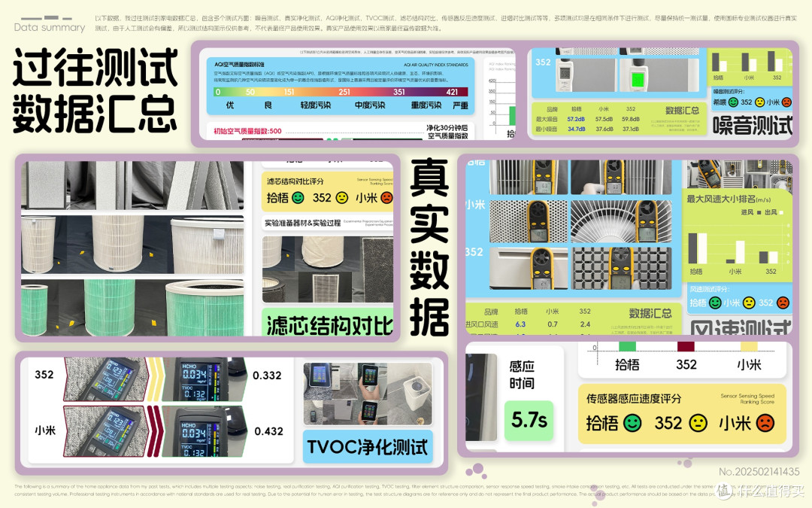The height and width of the screenshot is (508, 812).
Task: Click the 57.2dB value in noise table
Action: tap(576, 119)
